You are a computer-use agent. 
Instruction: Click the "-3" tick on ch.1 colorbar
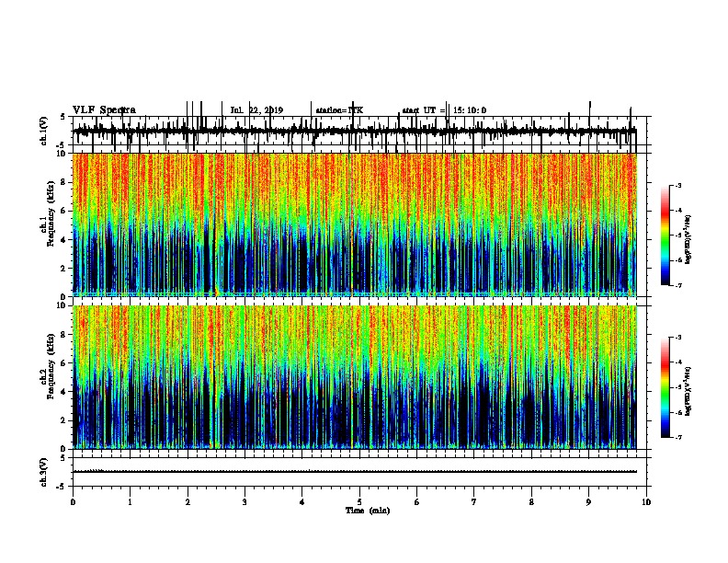[x=678, y=186]
